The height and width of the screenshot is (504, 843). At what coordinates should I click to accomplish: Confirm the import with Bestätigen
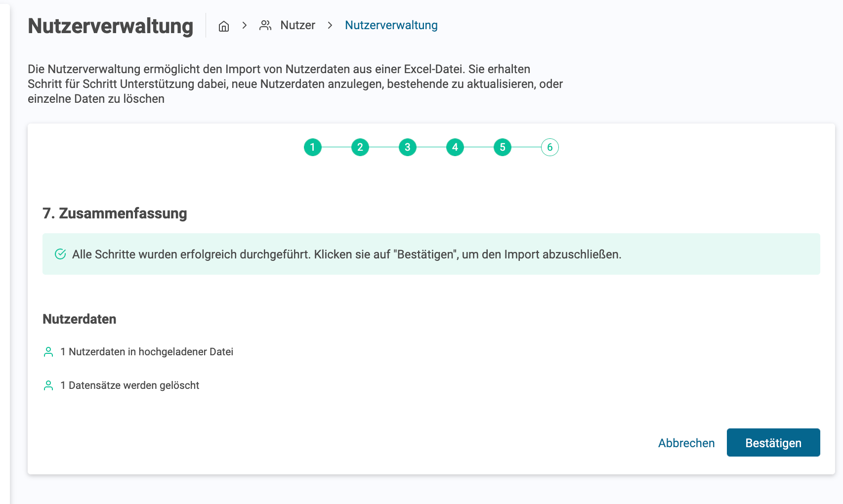click(773, 443)
